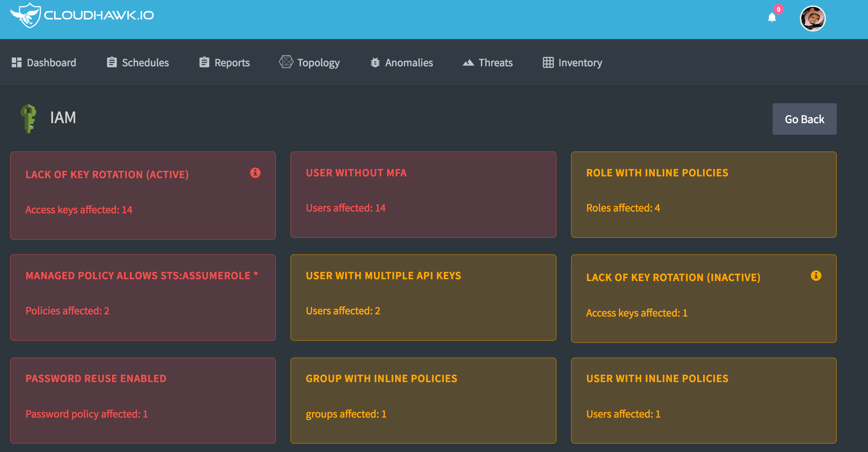The height and width of the screenshot is (452, 868).
Task: Select the Schedules icon
Action: [112, 62]
